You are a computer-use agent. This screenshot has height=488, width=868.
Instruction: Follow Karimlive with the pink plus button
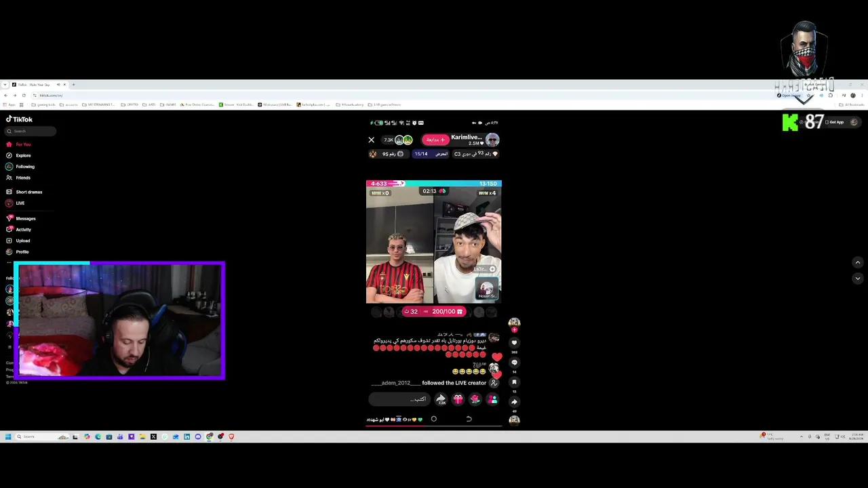[x=435, y=140]
